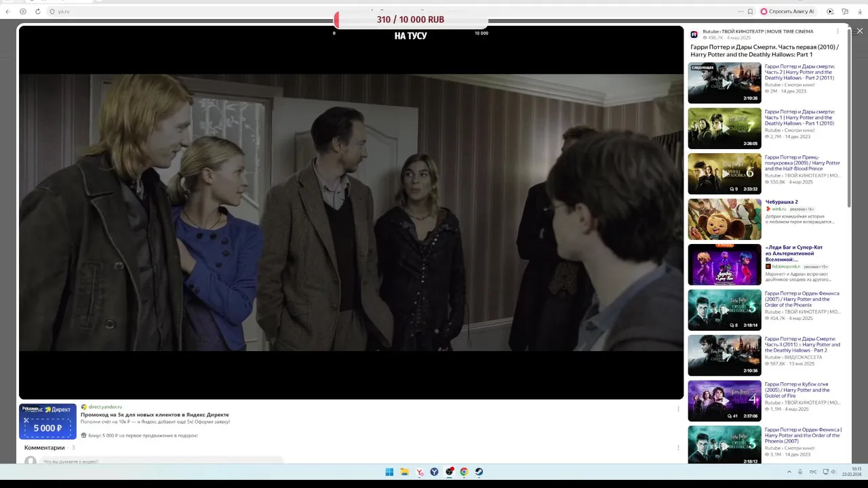Open the Яндекс Директ 5 000 ₽ ad image
Screen dimensions: 868x488
(47, 421)
